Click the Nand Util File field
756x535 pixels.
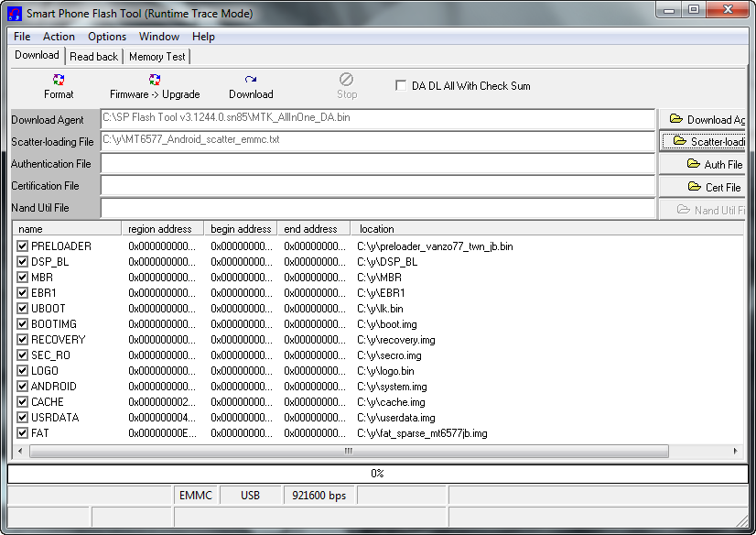pos(377,208)
